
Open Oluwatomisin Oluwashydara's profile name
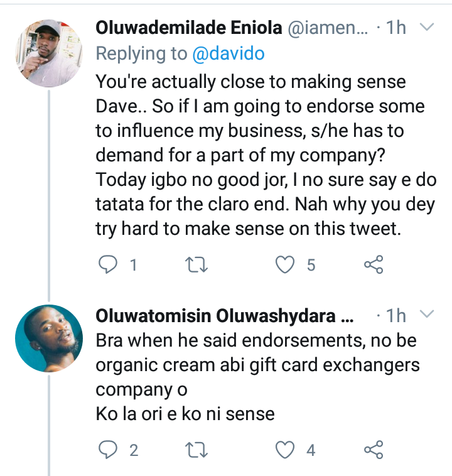tap(224, 316)
